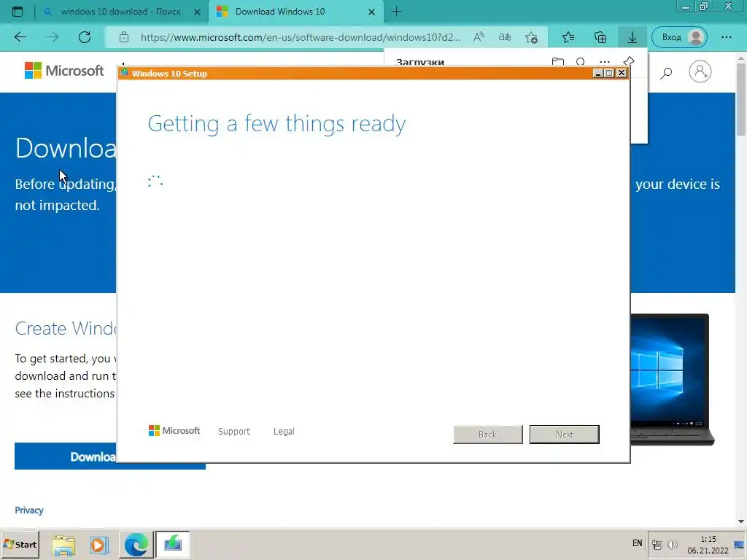
Task: Maximize the Windows 10 Setup window
Action: pyautogui.click(x=609, y=73)
